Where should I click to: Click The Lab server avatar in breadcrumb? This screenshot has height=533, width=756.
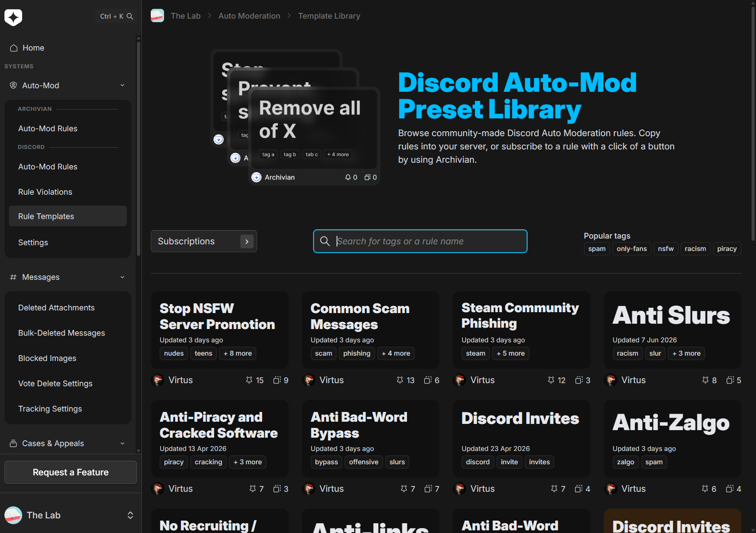pos(157,16)
